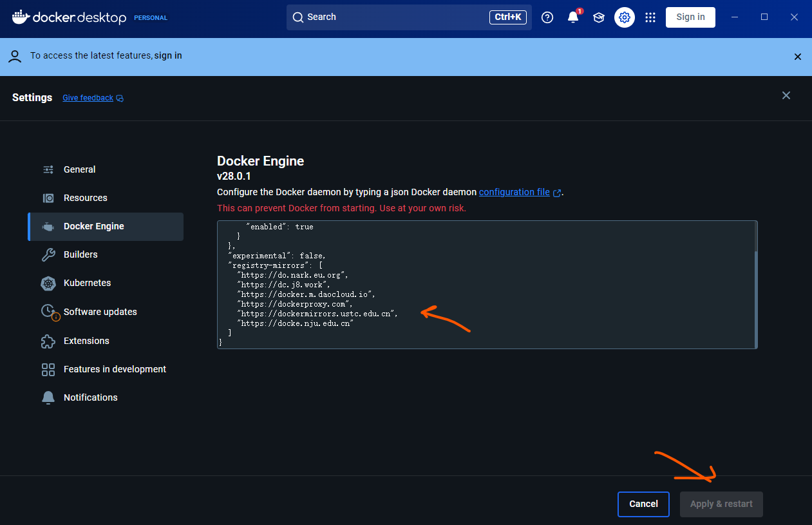This screenshot has height=525, width=812.
Task: Open the help question mark icon
Action: (x=547, y=17)
